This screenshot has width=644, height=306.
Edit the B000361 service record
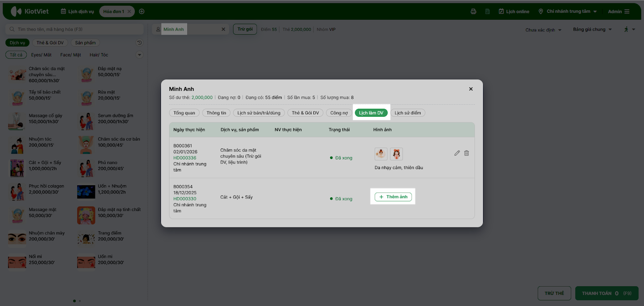[457, 153]
